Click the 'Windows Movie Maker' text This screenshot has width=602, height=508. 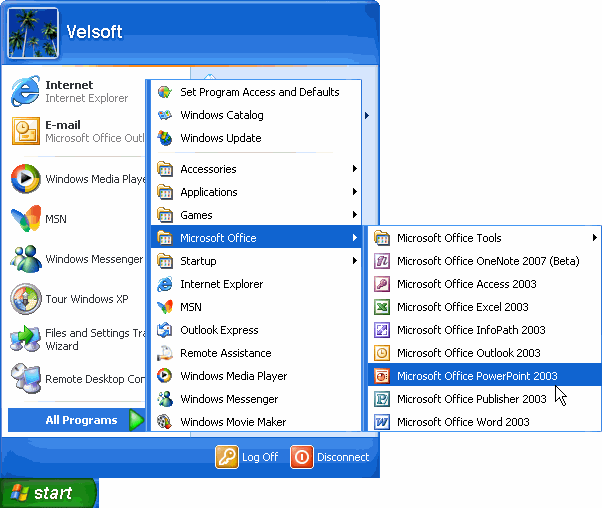tap(233, 422)
